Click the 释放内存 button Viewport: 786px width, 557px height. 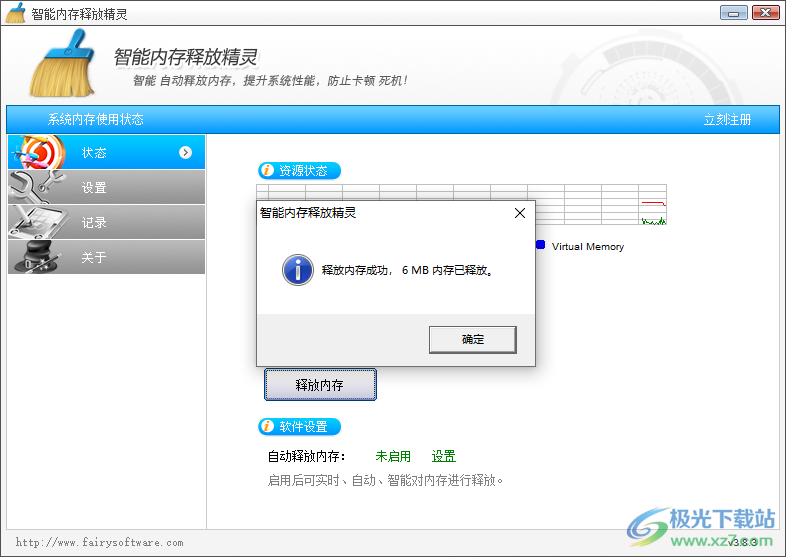click(320, 385)
